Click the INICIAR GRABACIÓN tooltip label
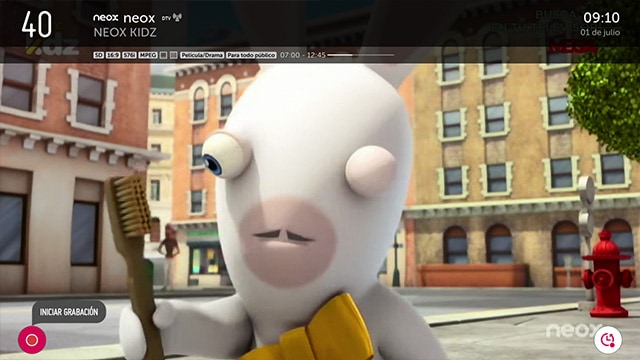Image resolution: width=640 pixels, height=360 pixels. click(x=69, y=312)
